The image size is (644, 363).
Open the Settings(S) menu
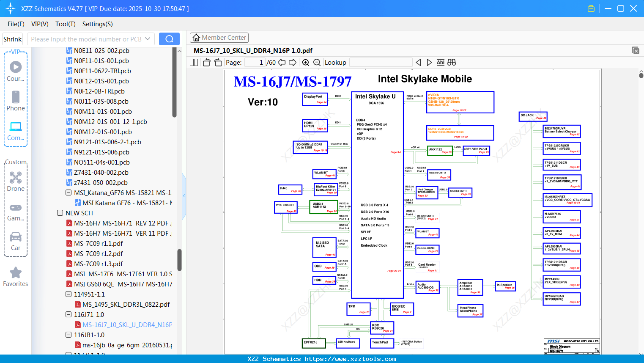coord(98,24)
